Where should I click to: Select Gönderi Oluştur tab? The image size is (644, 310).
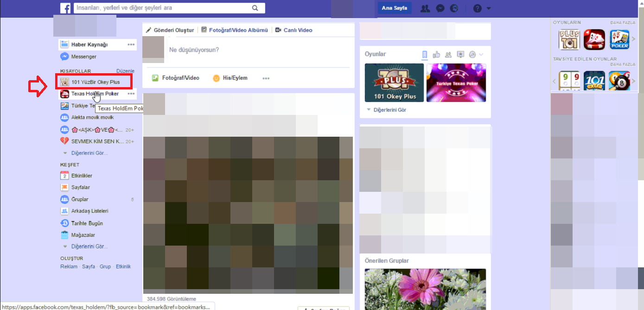pyautogui.click(x=170, y=30)
